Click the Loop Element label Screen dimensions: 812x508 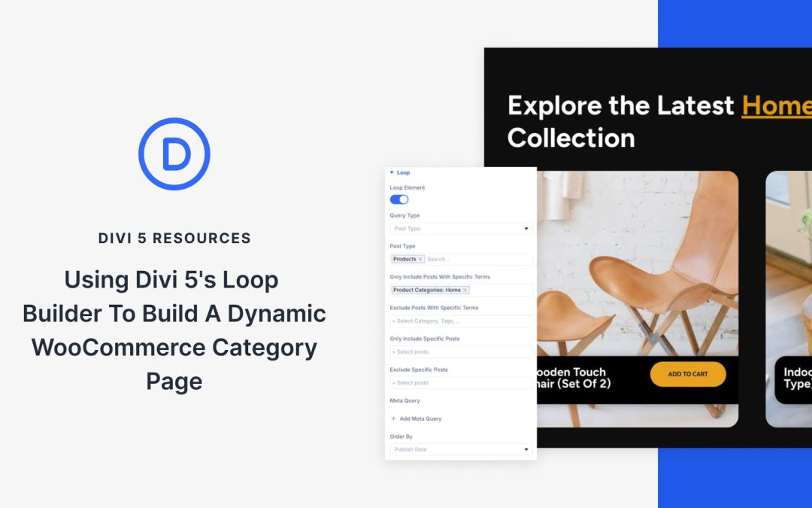click(408, 187)
